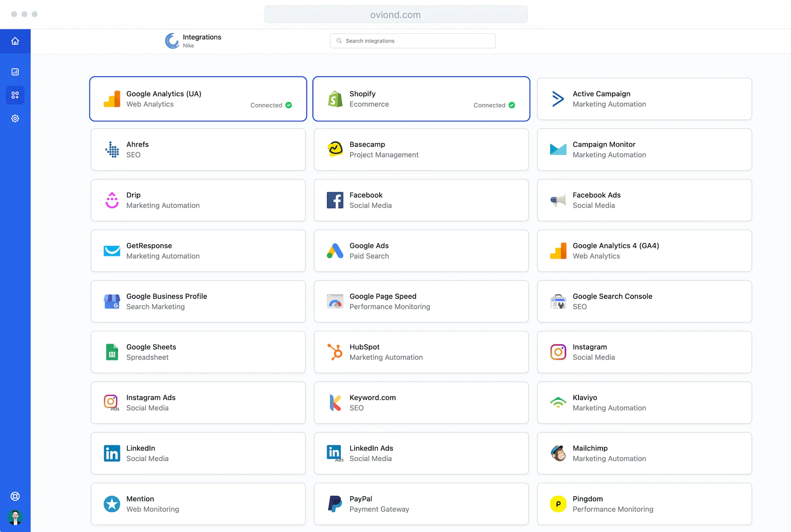Click the Klaviyo wifi-shaped logo
This screenshot has height=532, width=791.
click(x=558, y=403)
